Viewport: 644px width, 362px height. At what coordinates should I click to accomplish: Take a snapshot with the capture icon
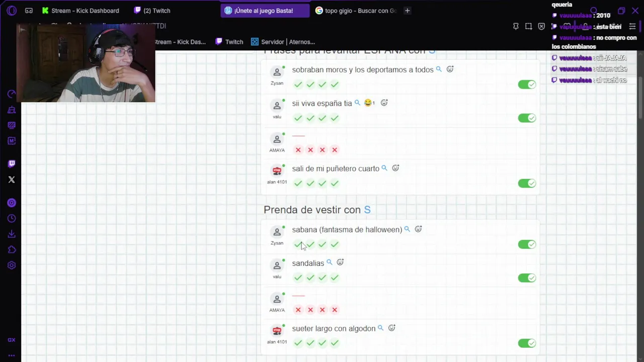[x=528, y=26]
